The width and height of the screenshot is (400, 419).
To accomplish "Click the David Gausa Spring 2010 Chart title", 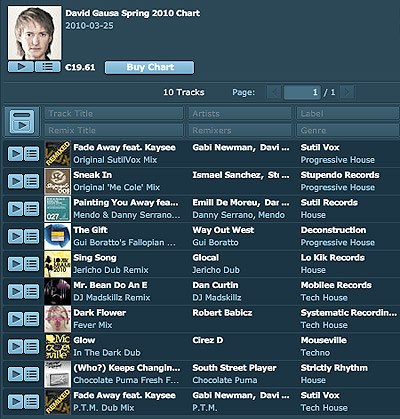I will (x=133, y=13).
